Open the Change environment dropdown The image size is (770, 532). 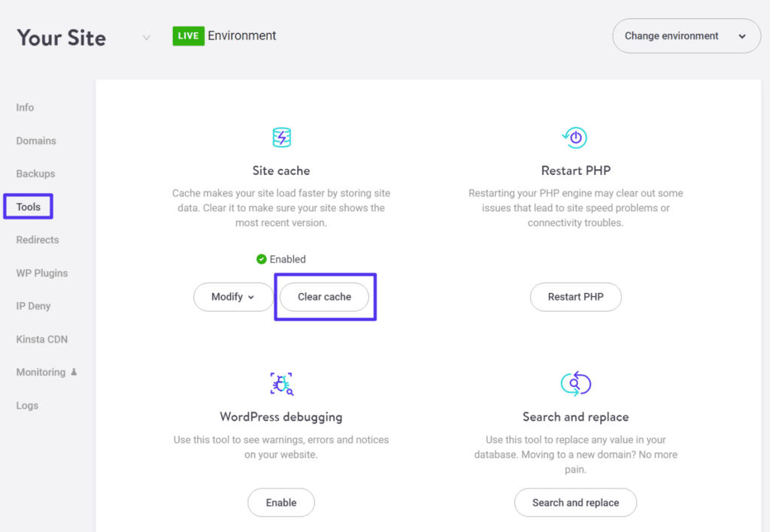pos(685,35)
